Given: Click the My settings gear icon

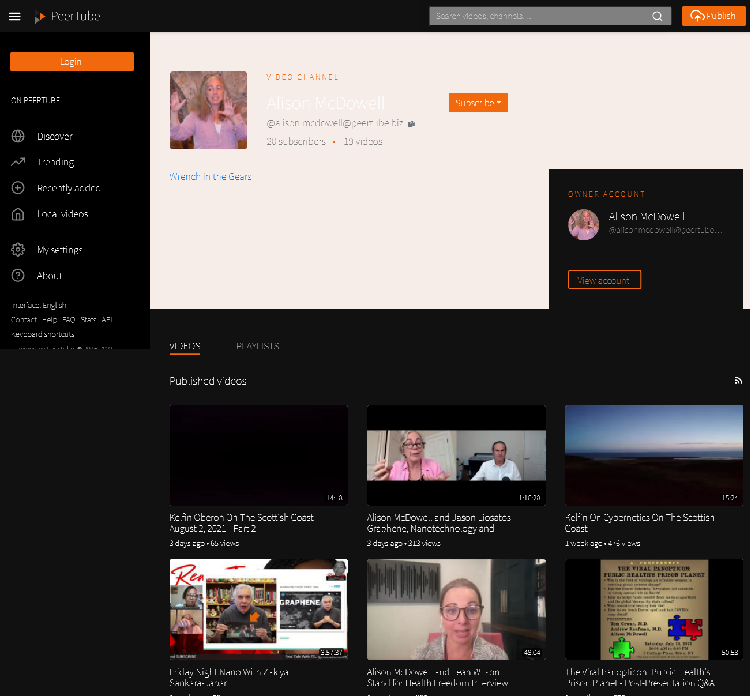Looking at the screenshot, I should pyautogui.click(x=18, y=250).
